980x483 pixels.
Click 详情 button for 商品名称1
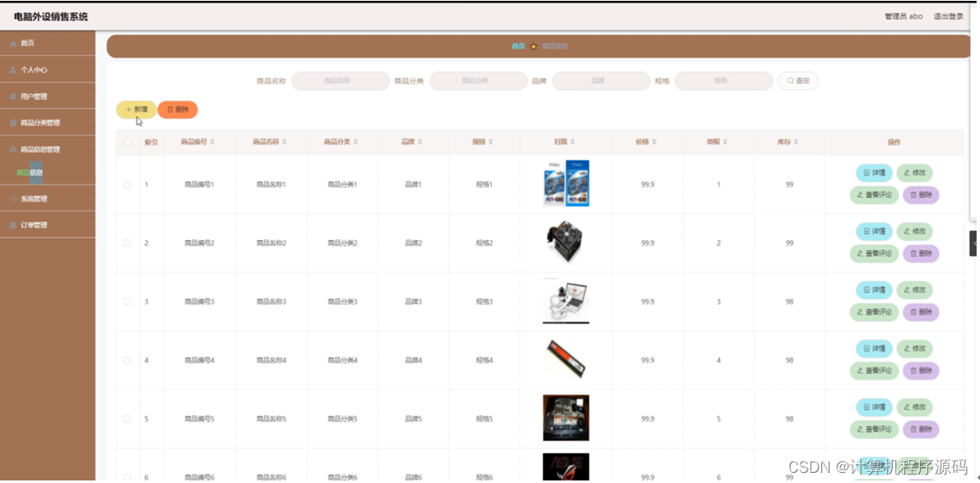coord(874,172)
